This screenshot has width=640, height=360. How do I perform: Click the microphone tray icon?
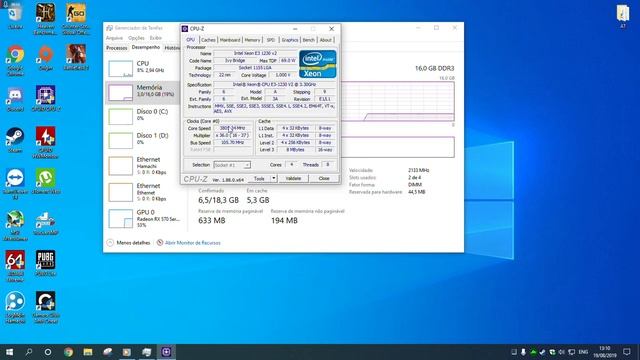tap(523, 352)
